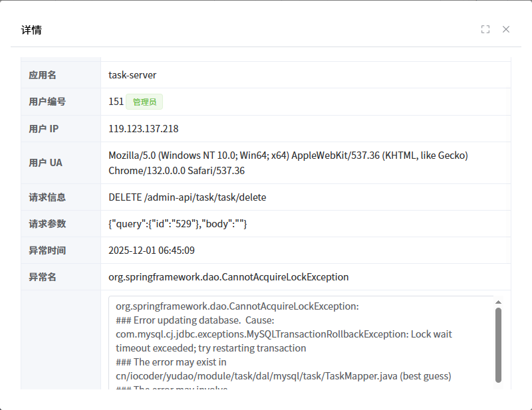The height and width of the screenshot is (410, 532).
Task: Click the IP address 119.123.137.218
Action: coord(143,129)
